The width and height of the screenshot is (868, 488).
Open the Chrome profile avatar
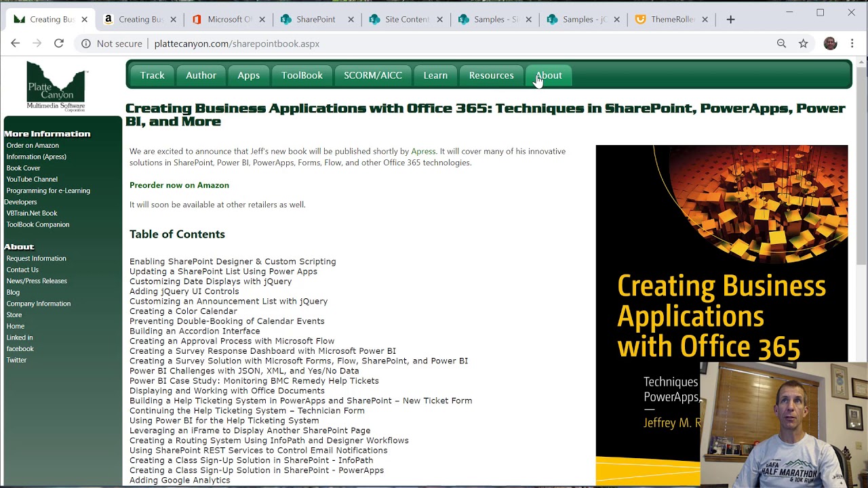pyautogui.click(x=830, y=43)
